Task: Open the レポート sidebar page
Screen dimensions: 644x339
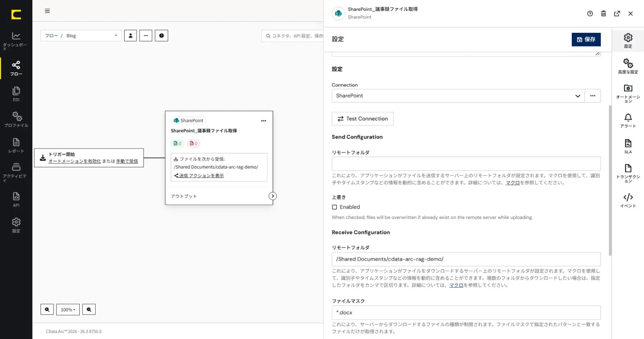Action: click(x=16, y=145)
